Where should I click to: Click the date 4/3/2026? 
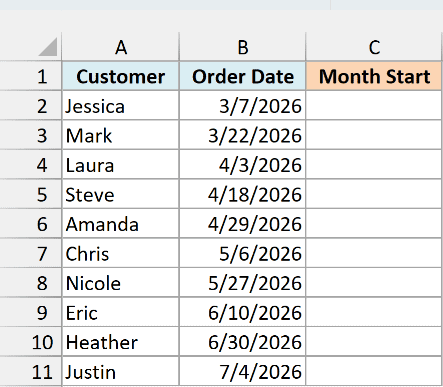coord(243,165)
